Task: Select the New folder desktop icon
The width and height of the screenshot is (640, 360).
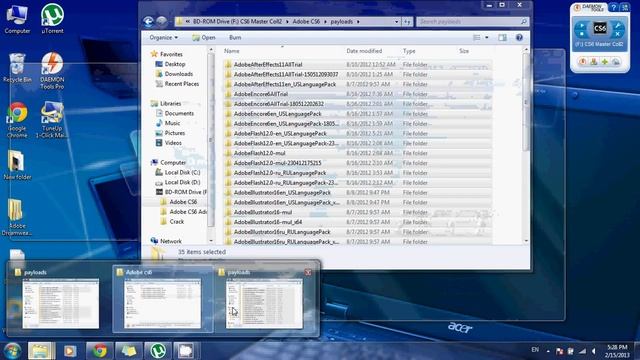Action: coord(17,165)
